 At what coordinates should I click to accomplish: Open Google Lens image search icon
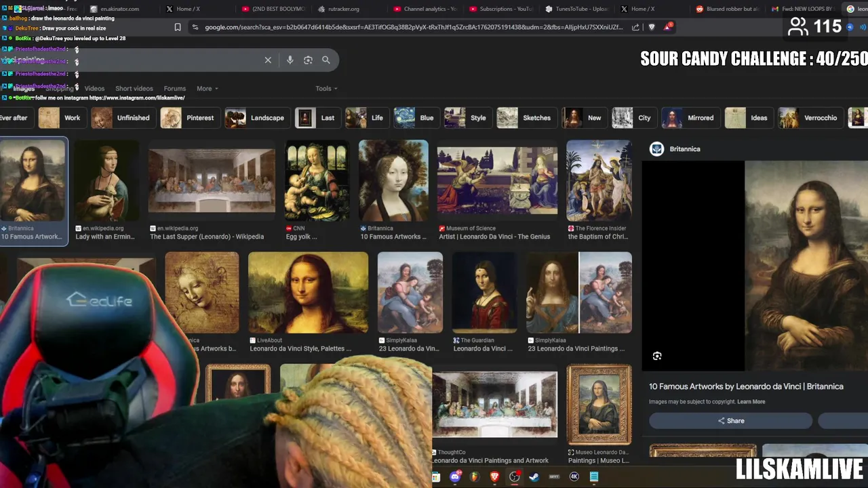[308, 60]
